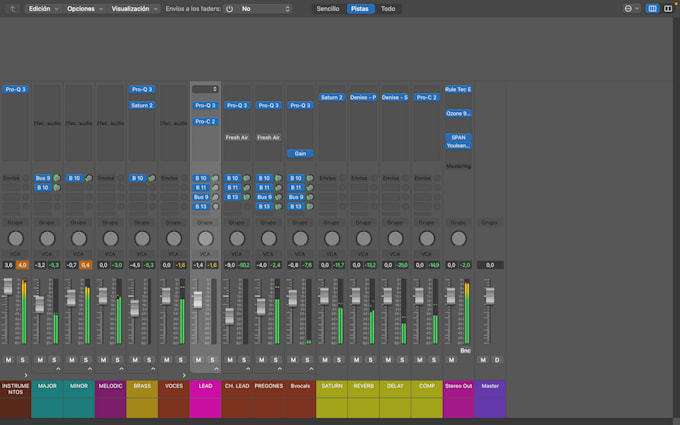Solo the COMP channel
680x425 pixels.
pos(434,360)
